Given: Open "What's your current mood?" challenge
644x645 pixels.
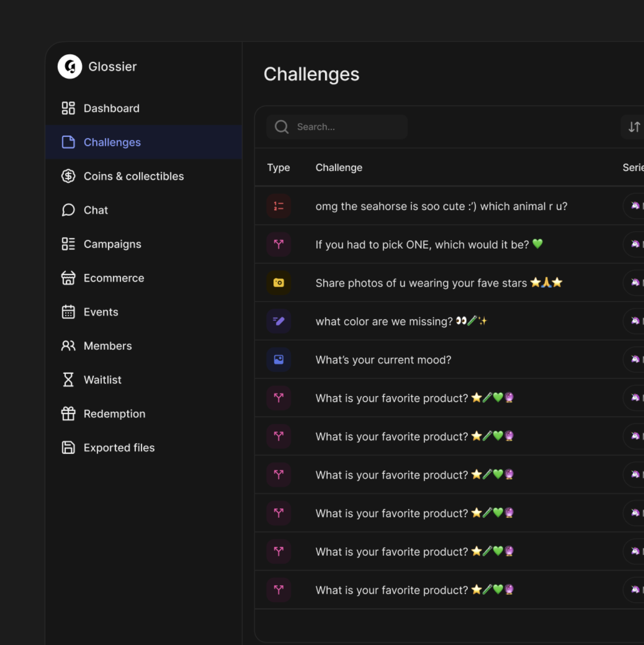Looking at the screenshot, I should (383, 360).
